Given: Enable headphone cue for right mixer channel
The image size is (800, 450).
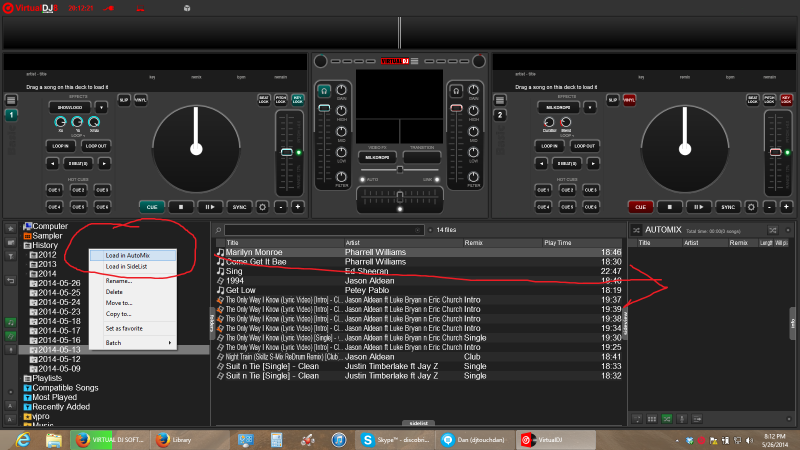Looking at the screenshot, I should tap(456, 91).
